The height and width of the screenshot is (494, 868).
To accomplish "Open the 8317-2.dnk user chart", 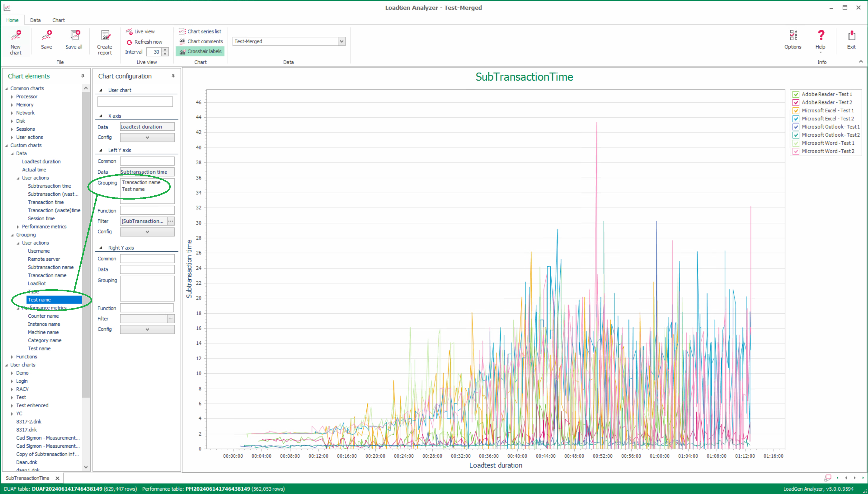I will [x=29, y=422].
